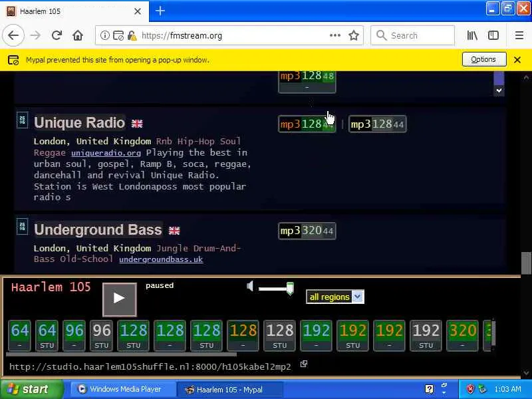Open the Unique Radio station title

(79, 122)
